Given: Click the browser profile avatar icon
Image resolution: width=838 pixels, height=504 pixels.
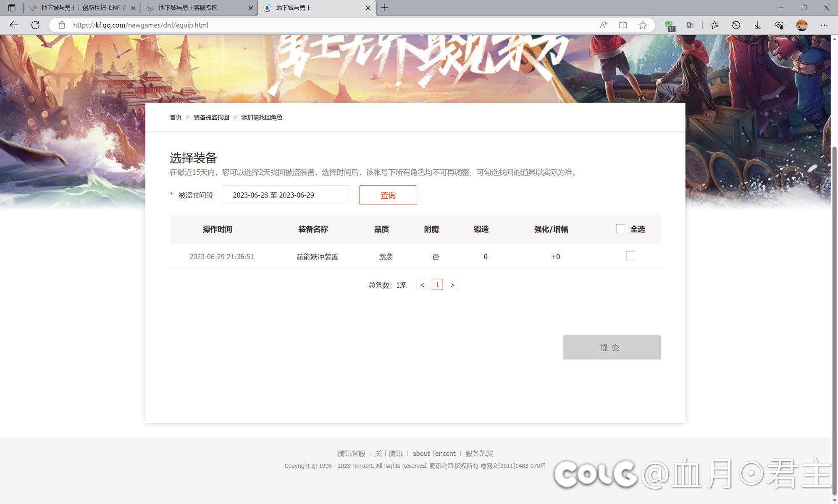Looking at the screenshot, I should (802, 25).
